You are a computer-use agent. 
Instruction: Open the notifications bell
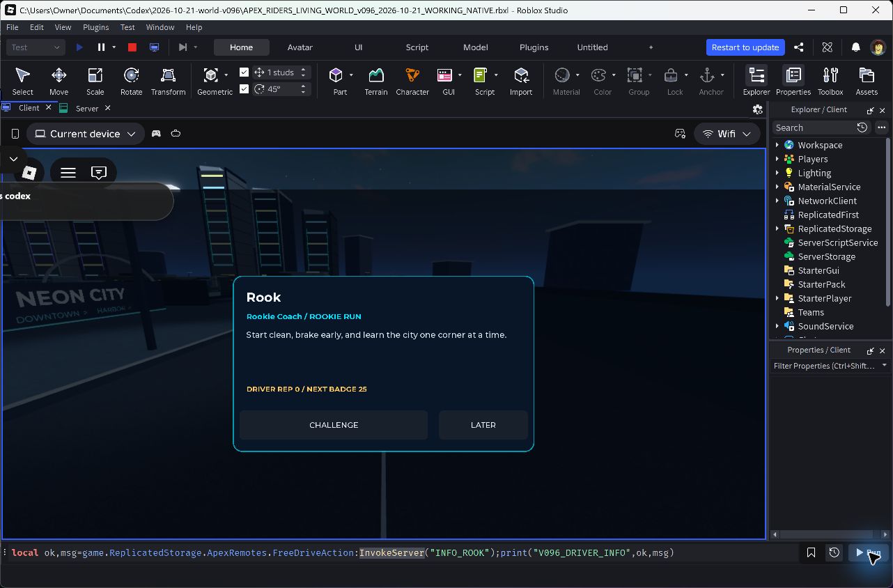855,47
